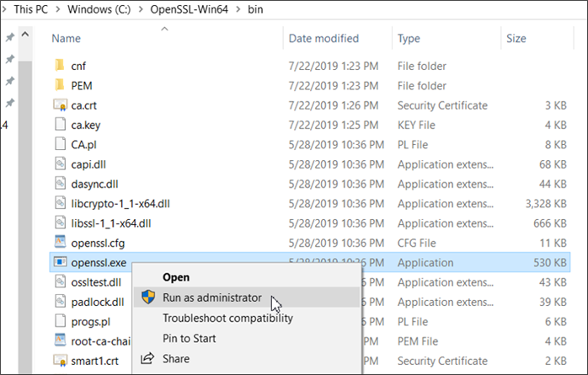Click the dasync.dll file icon
The image size is (588, 375).
pyautogui.click(x=60, y=184)
